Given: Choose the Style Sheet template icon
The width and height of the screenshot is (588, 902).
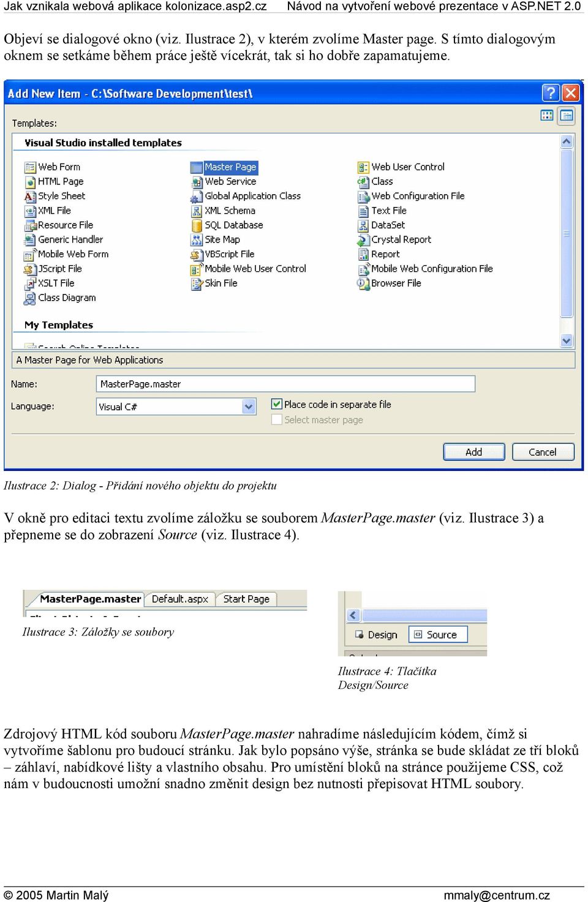Looking at the screenshot, I should (x=30, y=197).
